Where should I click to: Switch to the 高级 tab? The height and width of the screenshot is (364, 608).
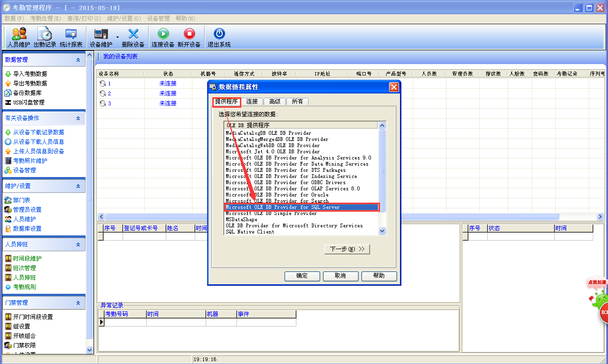(275, 102)
